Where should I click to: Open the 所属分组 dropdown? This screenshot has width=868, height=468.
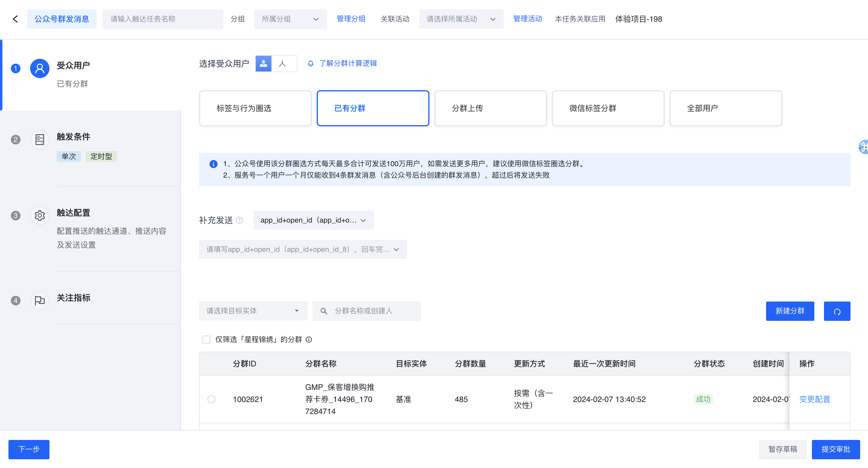point(290,19)
